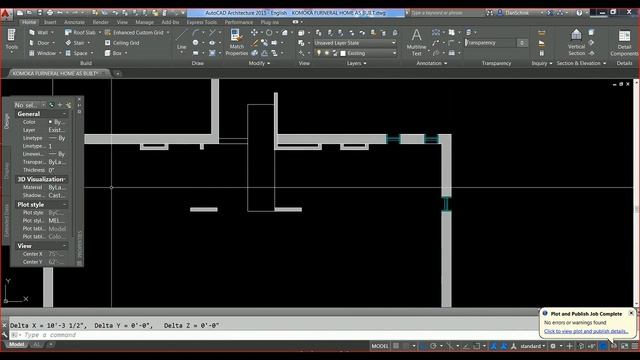Open the Unsaved Layer State dropdown

tap(355, 43)
